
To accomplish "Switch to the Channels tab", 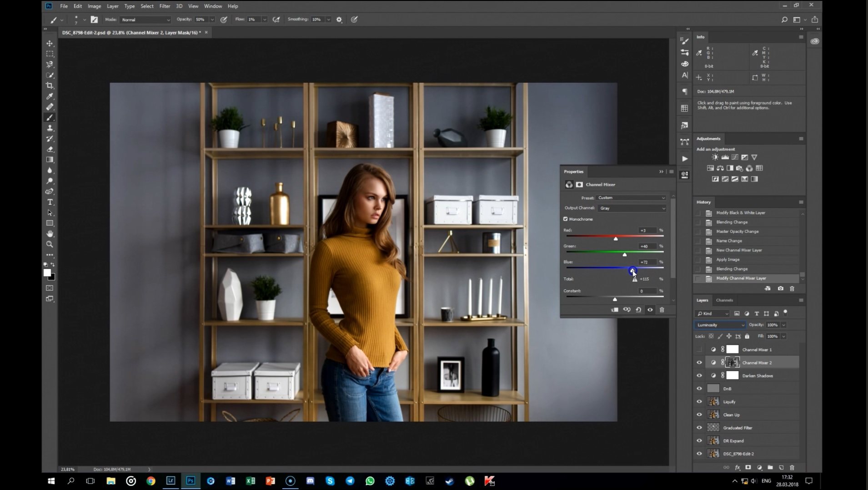I will tap(724, 300).
